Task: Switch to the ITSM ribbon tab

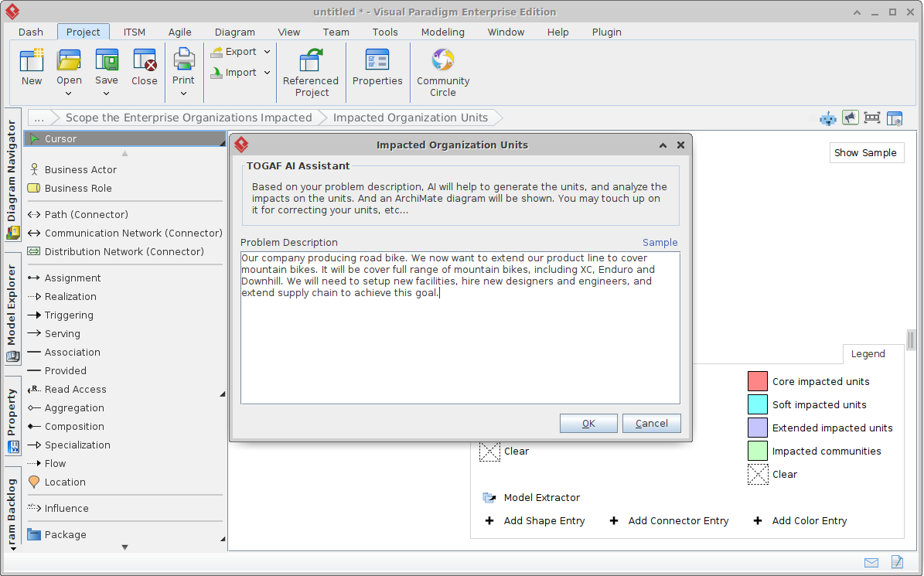Action: click(134, 32)
